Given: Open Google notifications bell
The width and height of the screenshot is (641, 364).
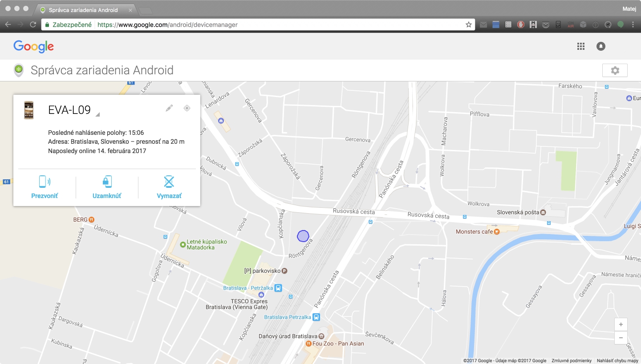Looking at the screenshot, I should pyautogui.click(x=601, y=46).
